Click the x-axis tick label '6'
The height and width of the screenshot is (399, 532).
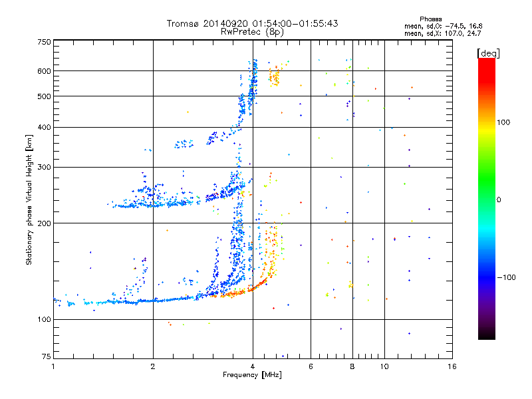(x=311, y=366)
